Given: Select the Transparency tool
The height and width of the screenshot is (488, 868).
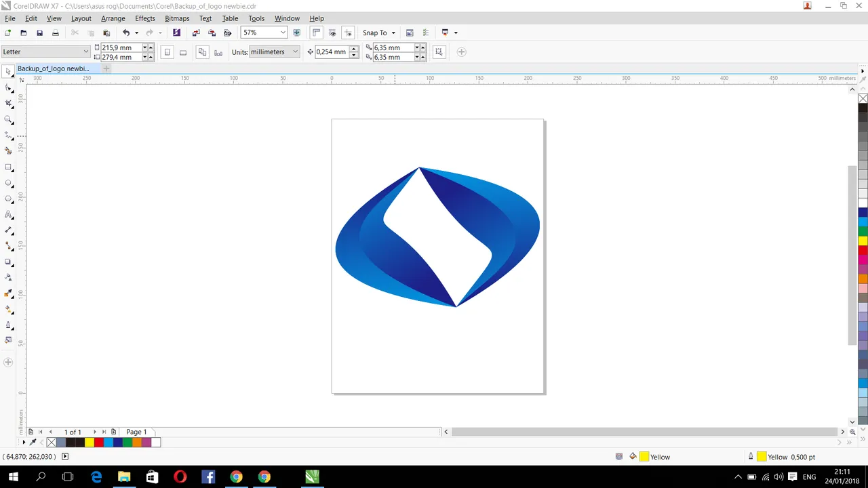Looking at the screenshot, I should pyautogui.click(x=8, y=277).
